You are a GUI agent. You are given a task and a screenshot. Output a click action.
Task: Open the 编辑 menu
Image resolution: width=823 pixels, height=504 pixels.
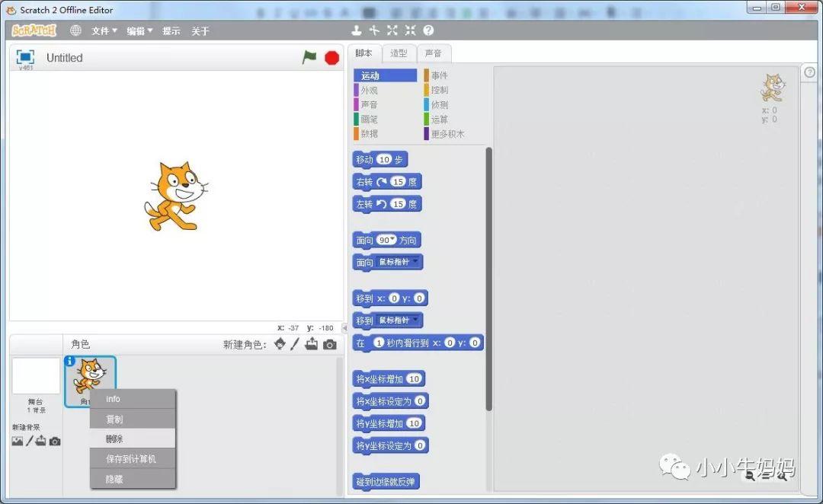click(x=139, y=31)
